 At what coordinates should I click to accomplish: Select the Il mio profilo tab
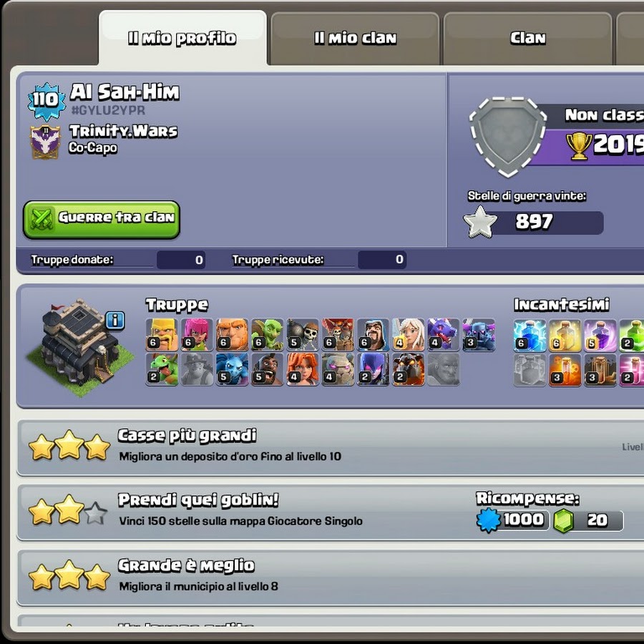click(x=182, y=38)
